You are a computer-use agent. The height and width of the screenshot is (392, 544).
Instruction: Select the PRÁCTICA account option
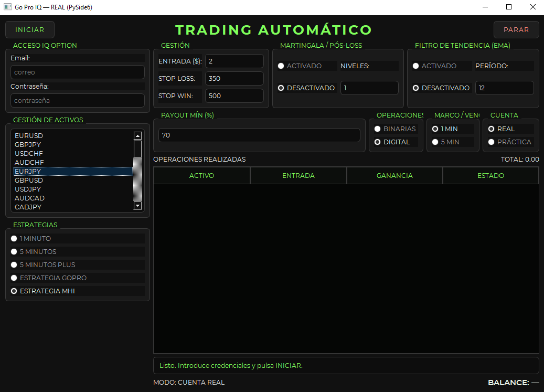pyautogui.click(x=511, y=142)
